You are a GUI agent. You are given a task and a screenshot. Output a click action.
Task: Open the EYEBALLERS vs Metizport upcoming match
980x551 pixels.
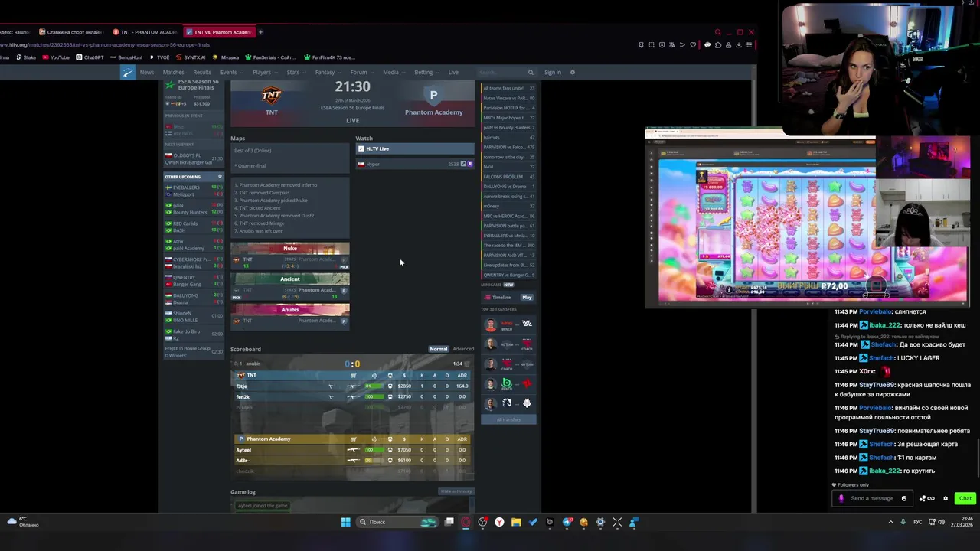[x=194, y=191]
